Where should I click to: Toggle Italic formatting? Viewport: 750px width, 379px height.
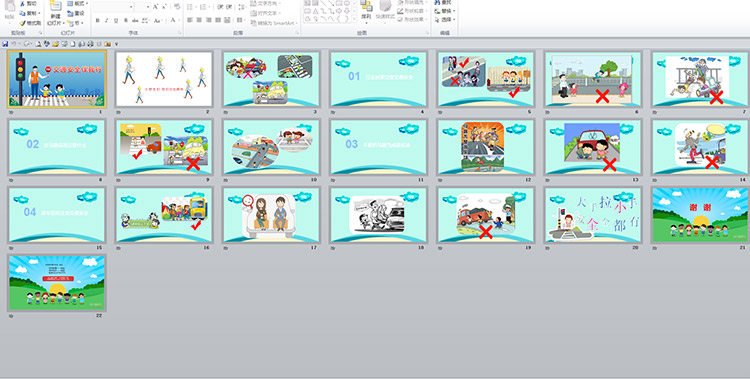[106, 20]
